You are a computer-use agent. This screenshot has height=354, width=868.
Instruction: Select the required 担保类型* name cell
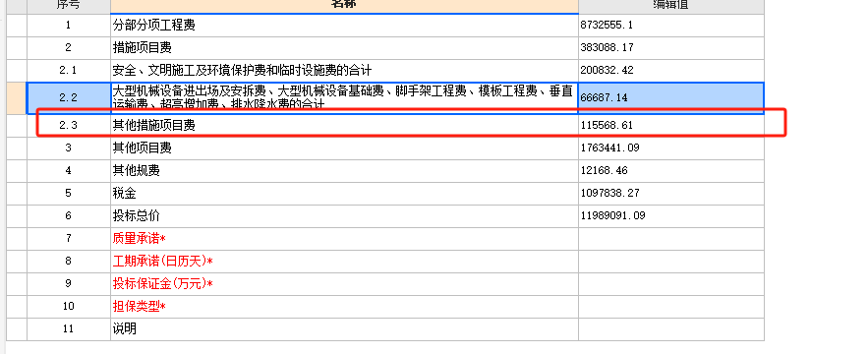point(344,307)
